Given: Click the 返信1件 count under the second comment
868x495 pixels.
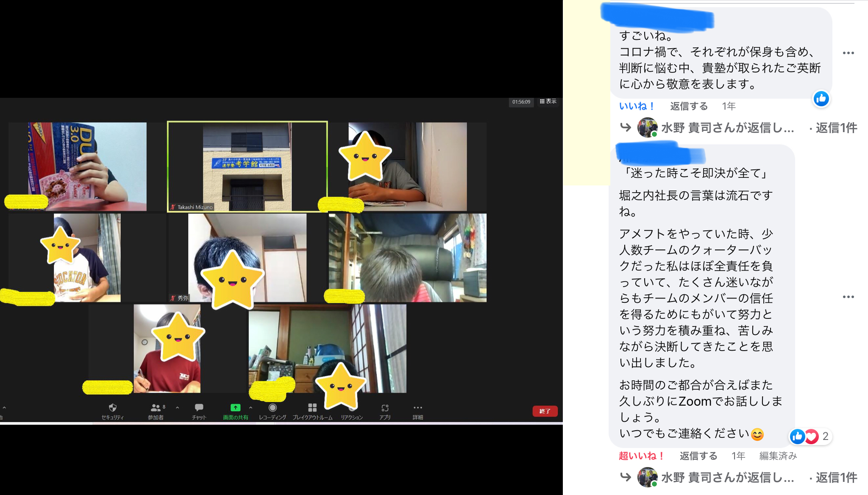Looking at the screenshot, I should coord(836,477).
